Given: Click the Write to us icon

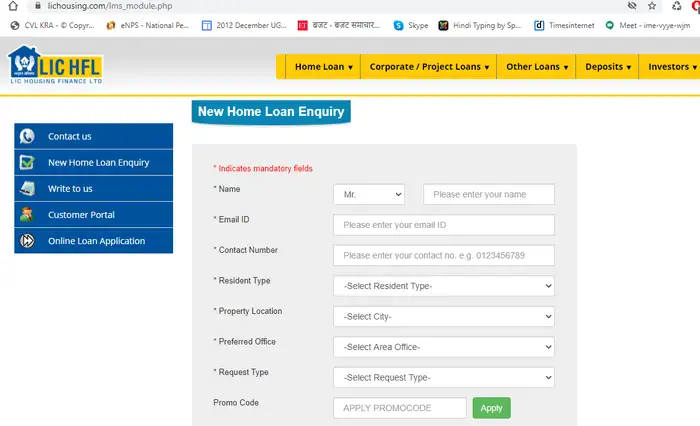Looking at the screenshot, I should pyautogui.click(x=28, y=189).
